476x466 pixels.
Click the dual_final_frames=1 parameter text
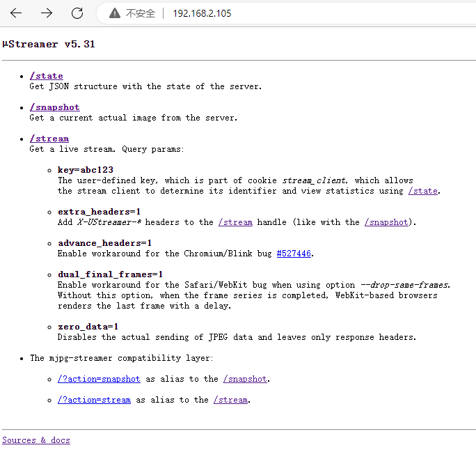click(x=110, y=274)
